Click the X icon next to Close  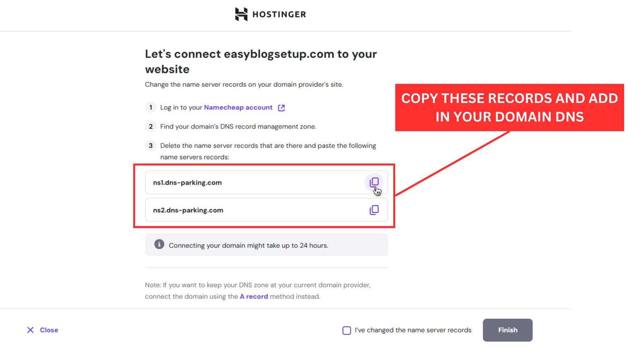tap(30, 330)
